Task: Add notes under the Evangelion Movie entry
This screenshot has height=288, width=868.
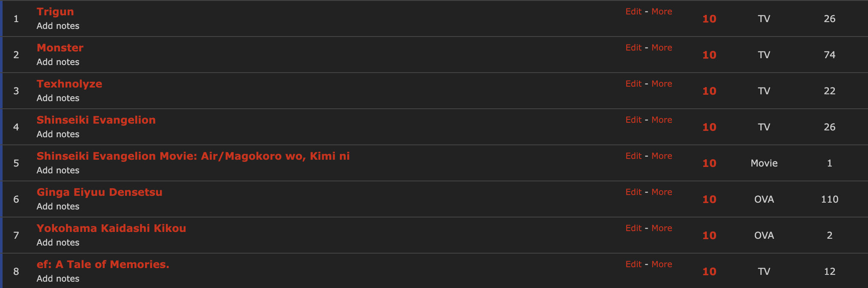Action: (58, 170)
